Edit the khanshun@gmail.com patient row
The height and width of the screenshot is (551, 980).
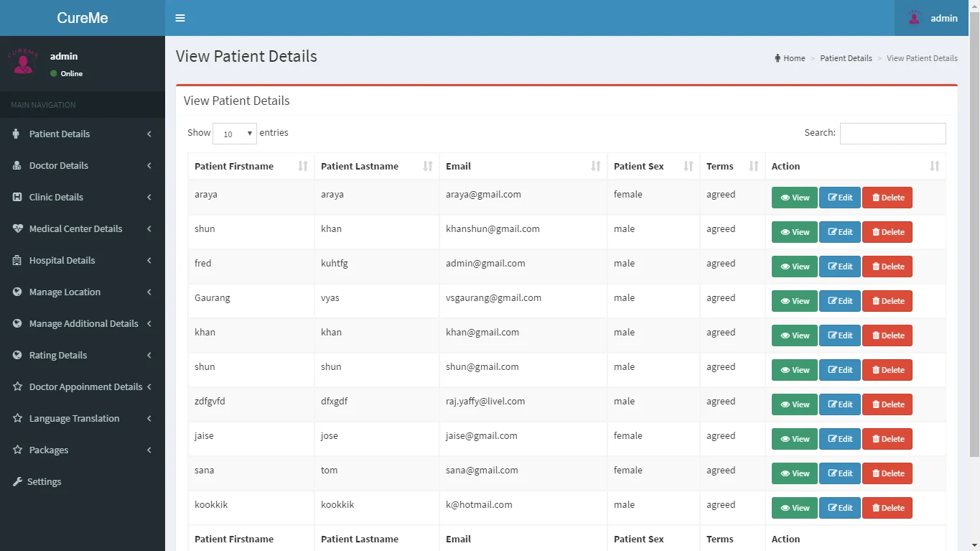pyautogui.click(x=840, y=232)
